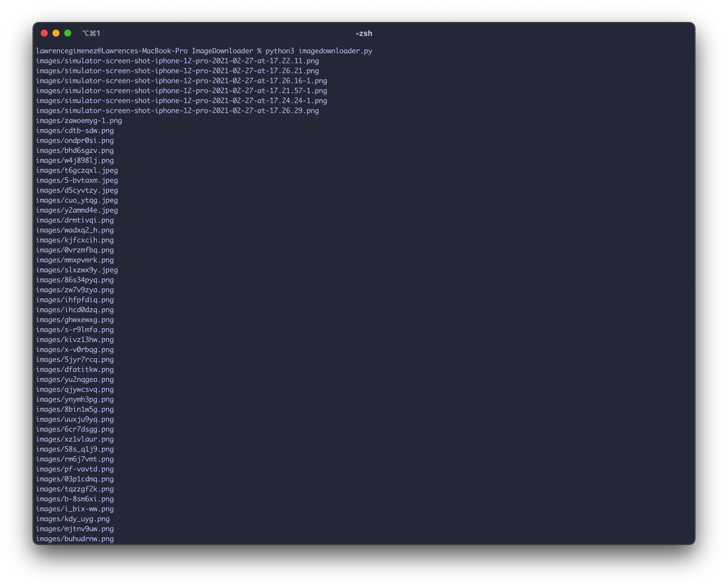Screen dimensions: 728x588
Task: Click the red close window button
Action: [44, 33]
